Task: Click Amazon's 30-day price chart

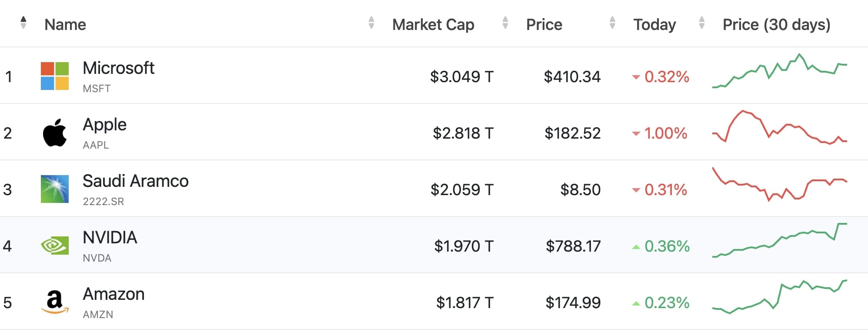Action: click(x=779, y=297)
